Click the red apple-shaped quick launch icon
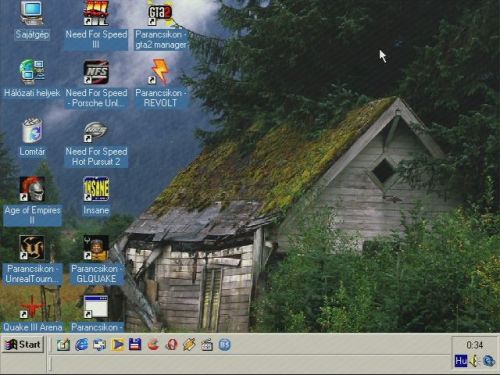The image size is (500, 375). [153, 345]
